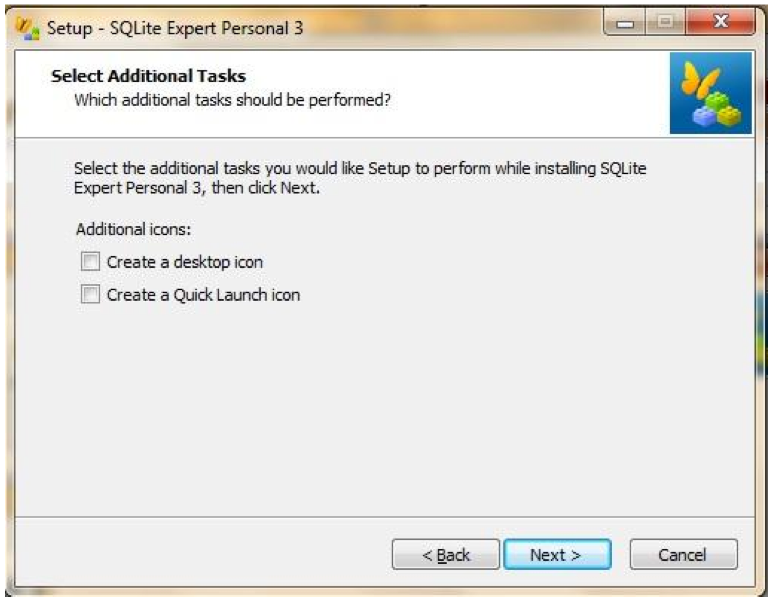This screenshot has width=772, height=600.
Task: Go to the previous step with Back
Action: [446, 555]
